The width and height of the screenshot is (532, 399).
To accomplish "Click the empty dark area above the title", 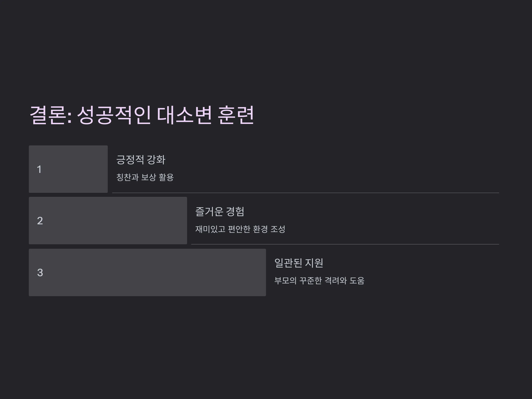I will tap(266, 48).
